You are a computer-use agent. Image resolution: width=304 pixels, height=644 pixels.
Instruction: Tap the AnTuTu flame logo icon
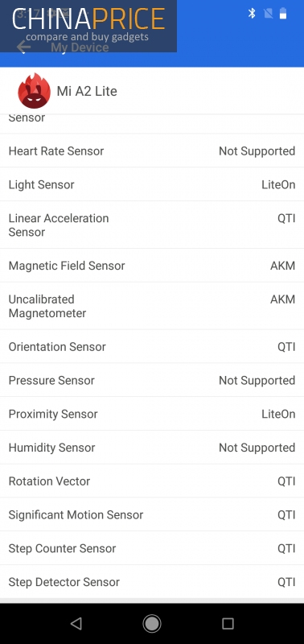tap(35, 91)
